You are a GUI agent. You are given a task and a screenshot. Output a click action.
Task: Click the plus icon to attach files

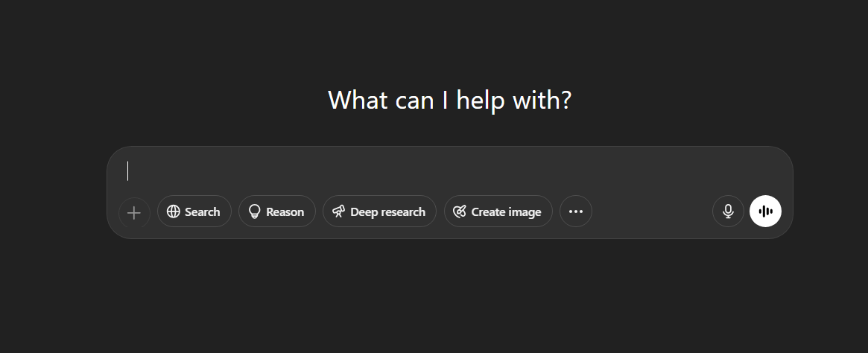pos(134,212)
